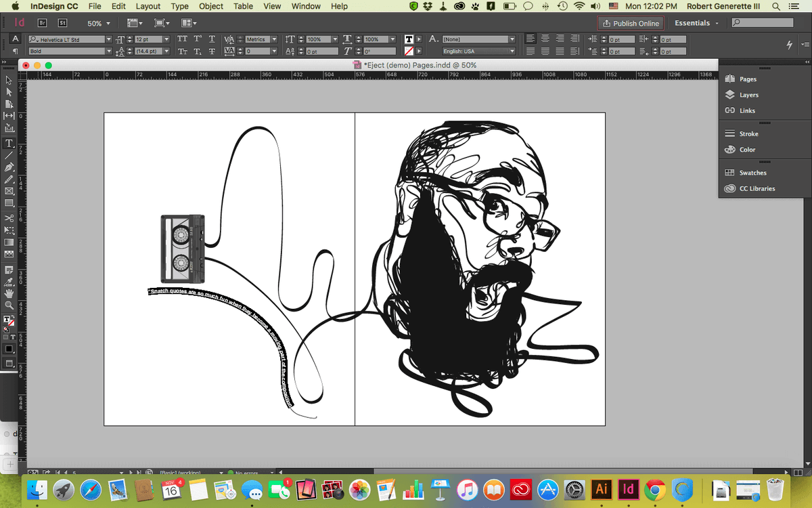Open Adobe Stock via St icon
The height and width of the screenshot is (508, 812).
coord(62,23)
